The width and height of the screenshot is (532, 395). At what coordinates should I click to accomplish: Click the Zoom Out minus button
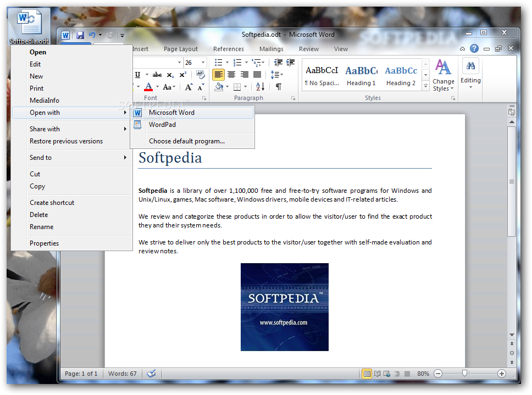click(438, 374)
